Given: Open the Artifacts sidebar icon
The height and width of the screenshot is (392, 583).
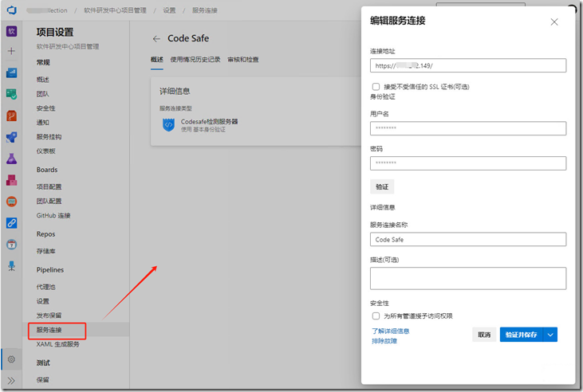Looking at the screenshot, I should pos(11,180).
